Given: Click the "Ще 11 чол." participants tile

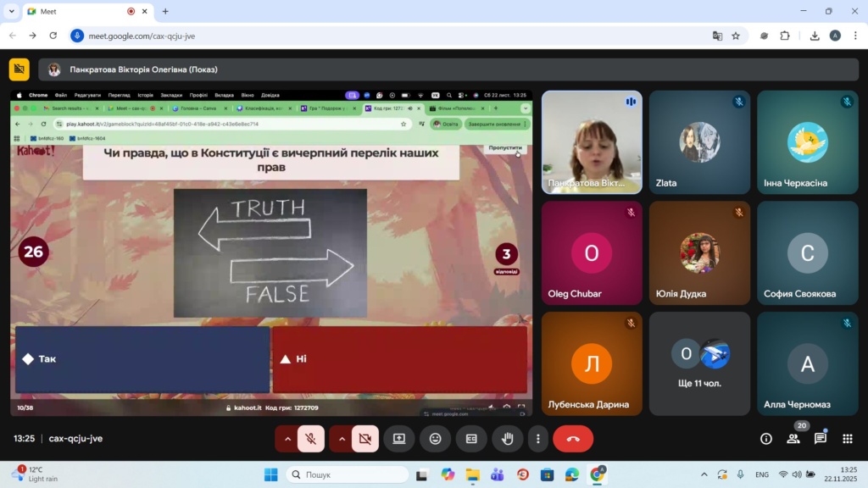Looking at the screenshot, I should [x=699, y=363].
